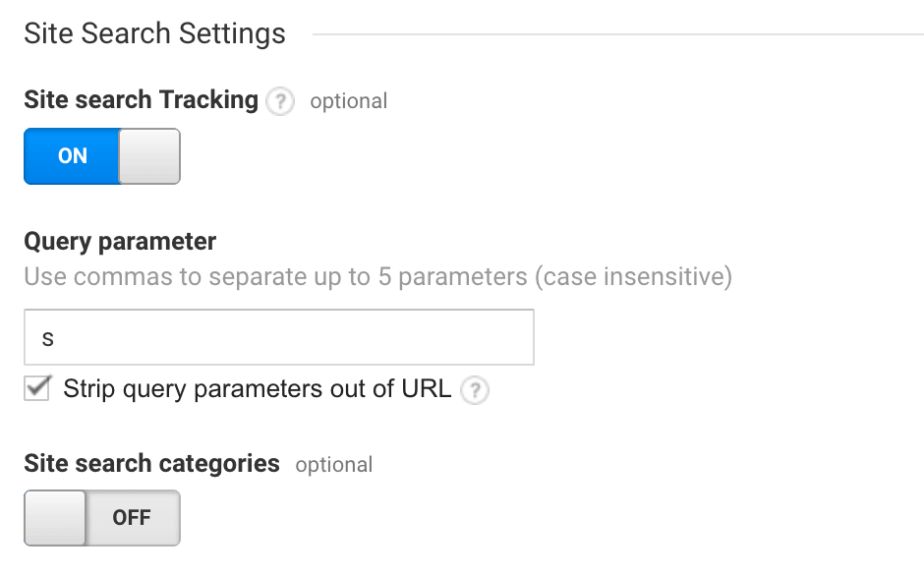Click the "Use commas to separate" hint text
The width and height of the screenshot is (924, 576).
[377, 276]
